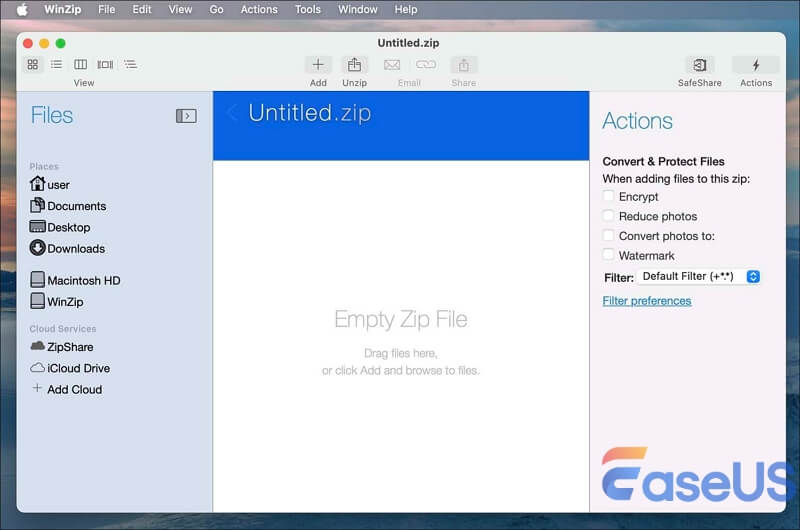Open the Help menu
The image size is (800, 530).
point(406,9)
